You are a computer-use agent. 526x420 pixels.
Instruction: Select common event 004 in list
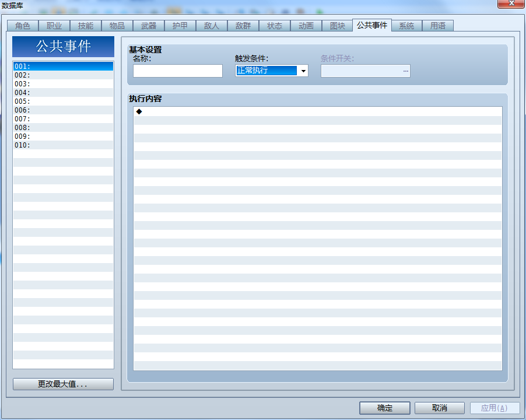(x=63, y=92)
